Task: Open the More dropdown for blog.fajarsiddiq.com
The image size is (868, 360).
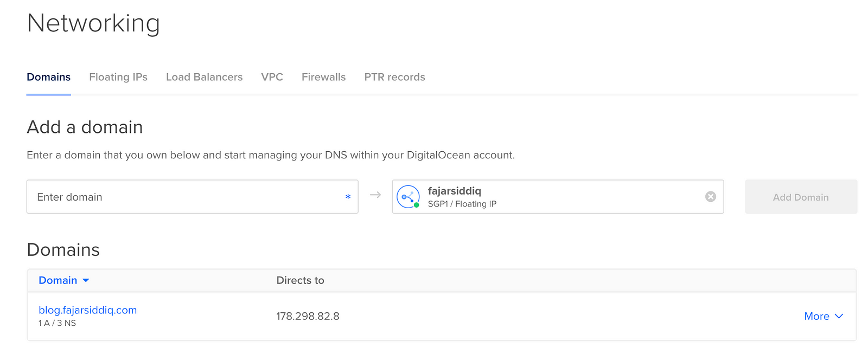Action: pos(817,316)
